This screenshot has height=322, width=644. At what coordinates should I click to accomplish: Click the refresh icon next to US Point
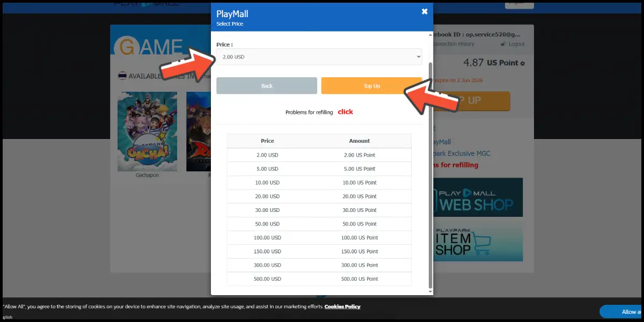(x=523, y=63)
